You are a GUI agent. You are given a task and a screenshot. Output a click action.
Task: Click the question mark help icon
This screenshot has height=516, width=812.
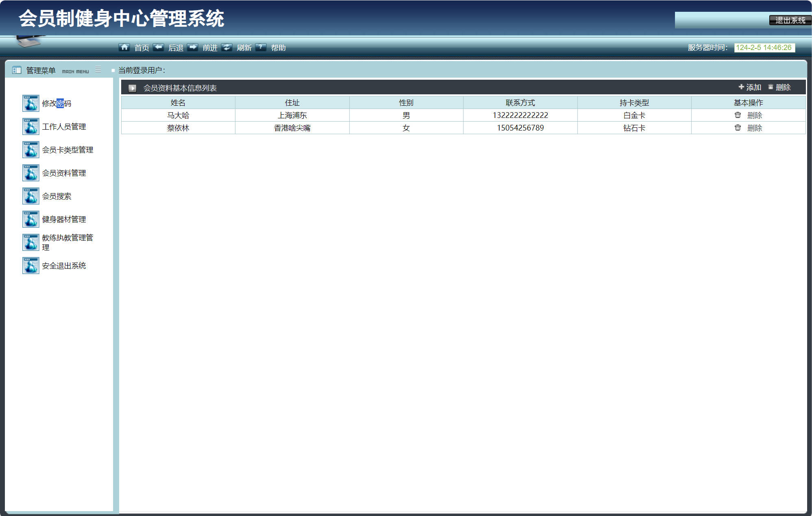(261, 47)
